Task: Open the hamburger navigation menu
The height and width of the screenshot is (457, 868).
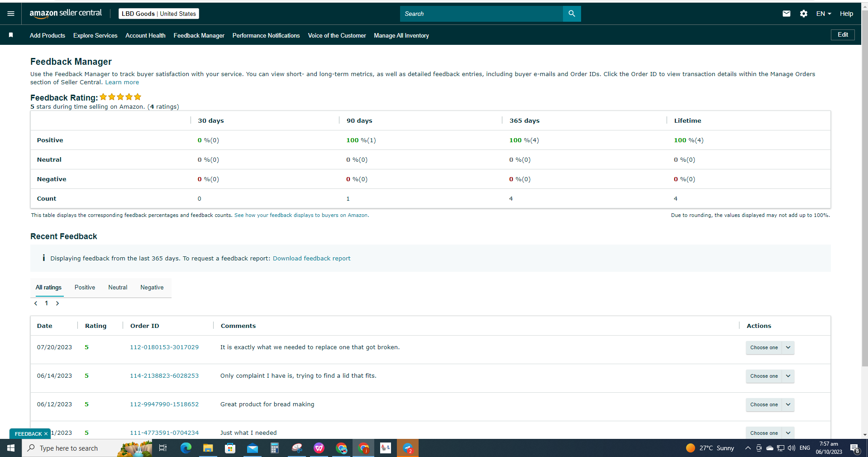Action: pos(11,14)
